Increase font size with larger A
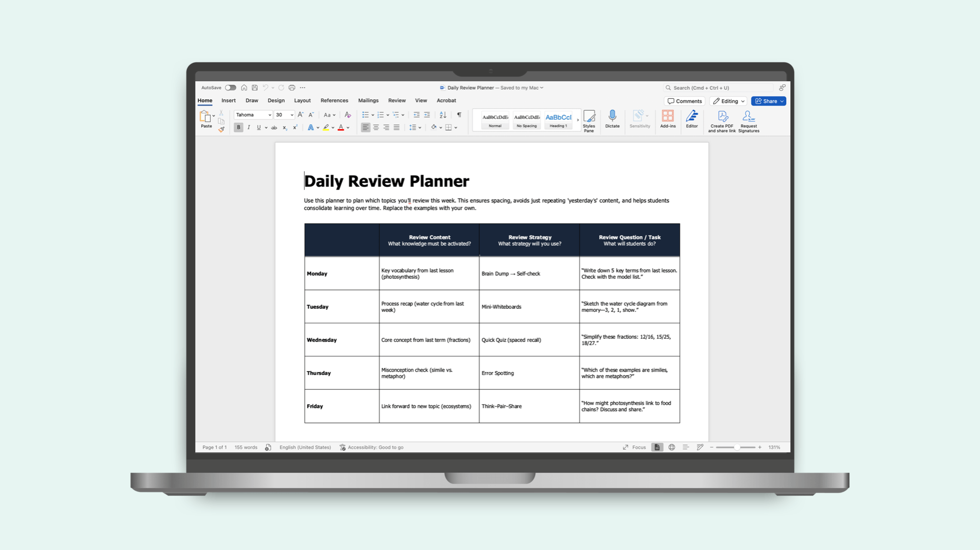The height and width of the screenshot is (550, 980). pos(300,115)
